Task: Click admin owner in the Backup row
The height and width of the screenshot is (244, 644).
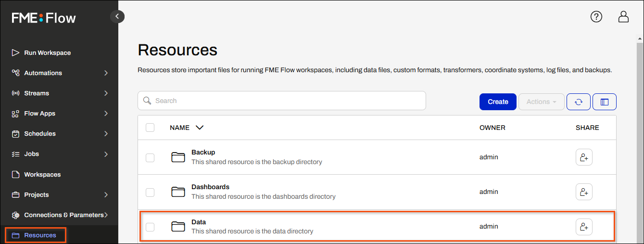Action: tap(489, 157)
